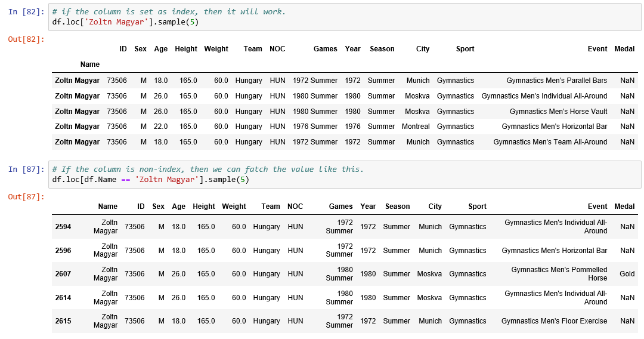Click the Out[82] output prompt
Viewport: 644px width, 339px height.
26,39
